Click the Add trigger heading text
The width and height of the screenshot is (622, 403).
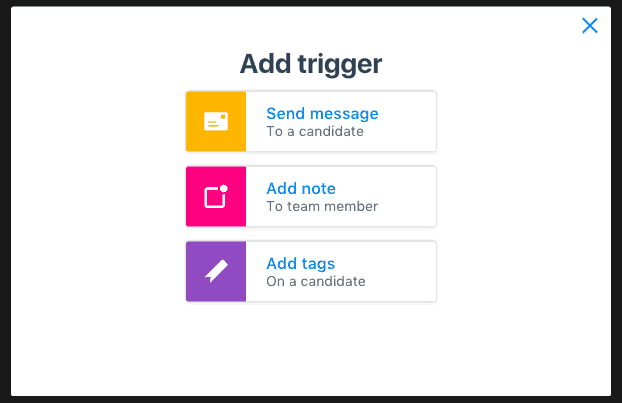(x=311, y=64)
